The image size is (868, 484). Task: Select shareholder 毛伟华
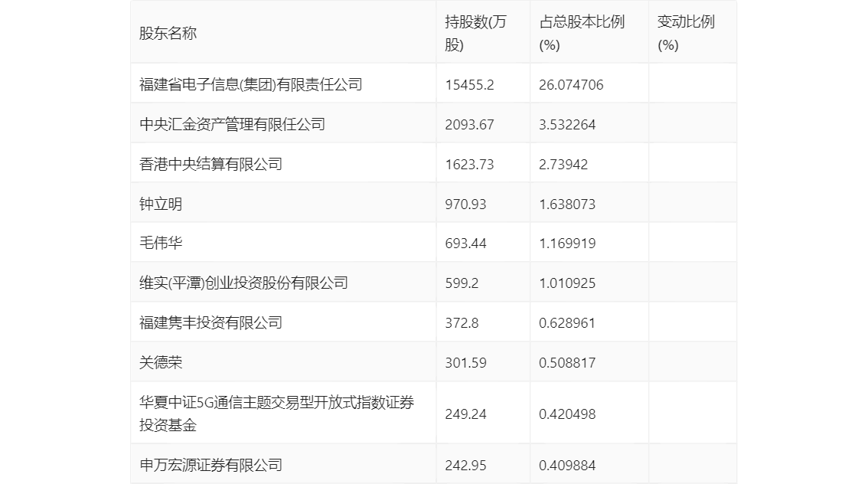click(161, 243)
